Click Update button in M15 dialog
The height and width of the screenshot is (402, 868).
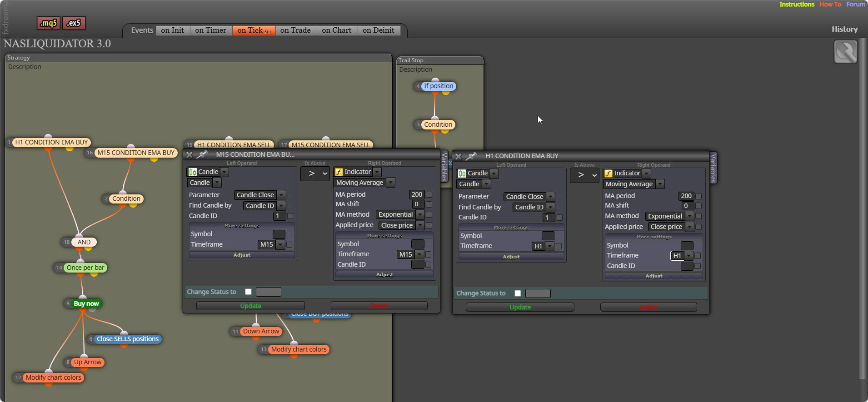250,306
